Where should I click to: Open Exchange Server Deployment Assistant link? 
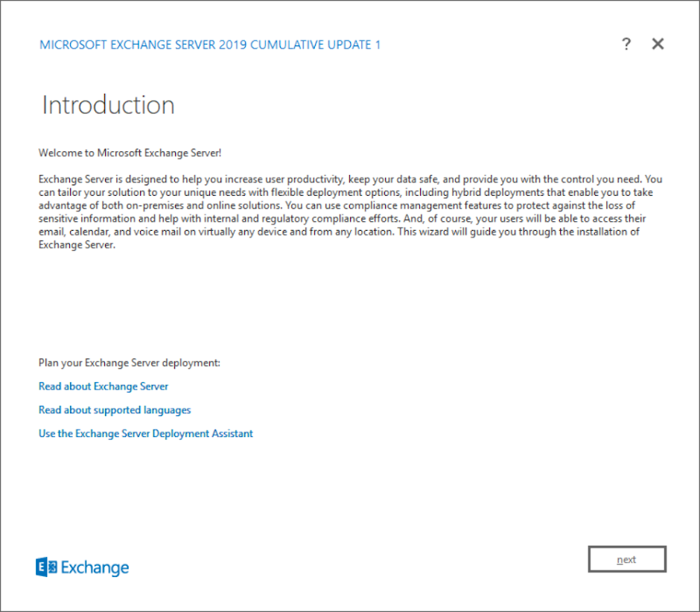(145, 433)
